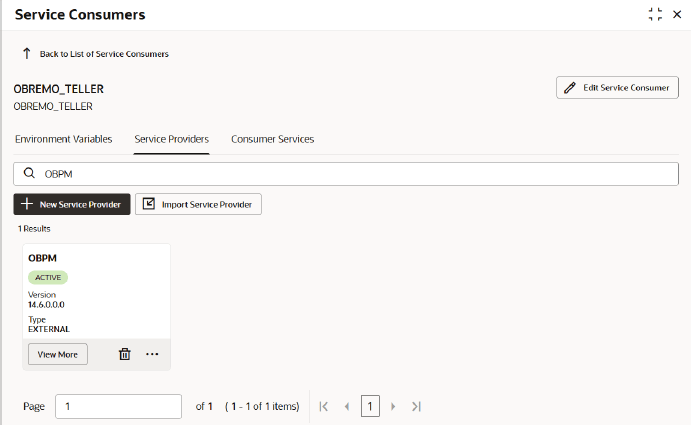The height and width of the screenshot is (425, 694).
Task: Click the pencil icon on Edit Service Consumer
Action: (570, 88)
